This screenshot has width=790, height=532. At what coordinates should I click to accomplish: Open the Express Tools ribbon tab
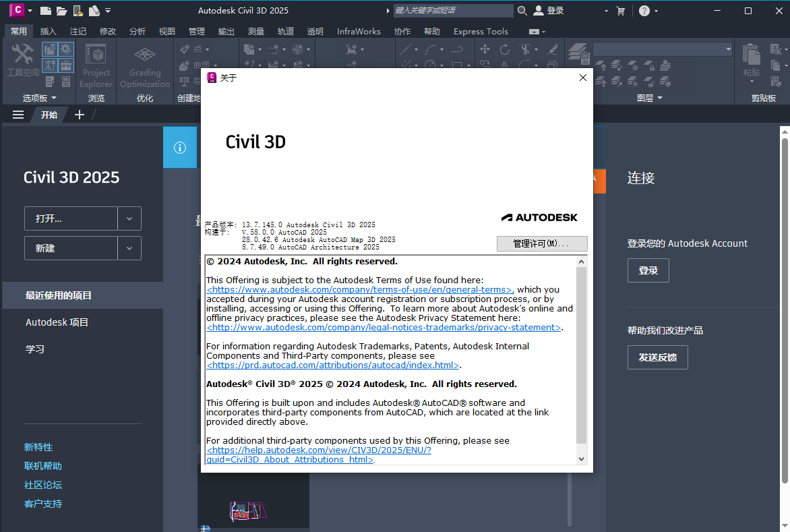point(481,31)
